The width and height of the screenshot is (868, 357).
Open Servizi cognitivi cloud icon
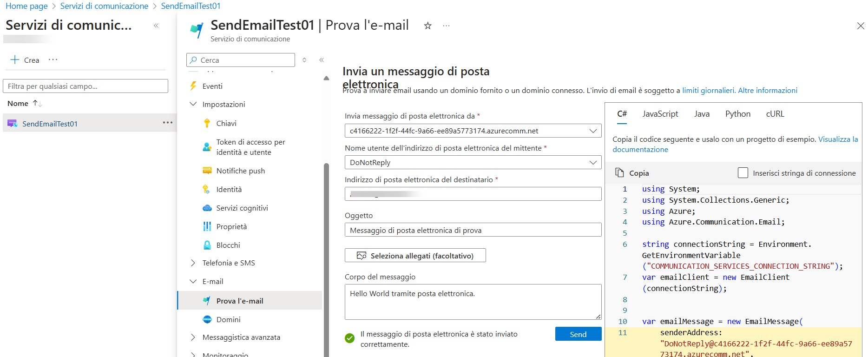pos(207,208)
